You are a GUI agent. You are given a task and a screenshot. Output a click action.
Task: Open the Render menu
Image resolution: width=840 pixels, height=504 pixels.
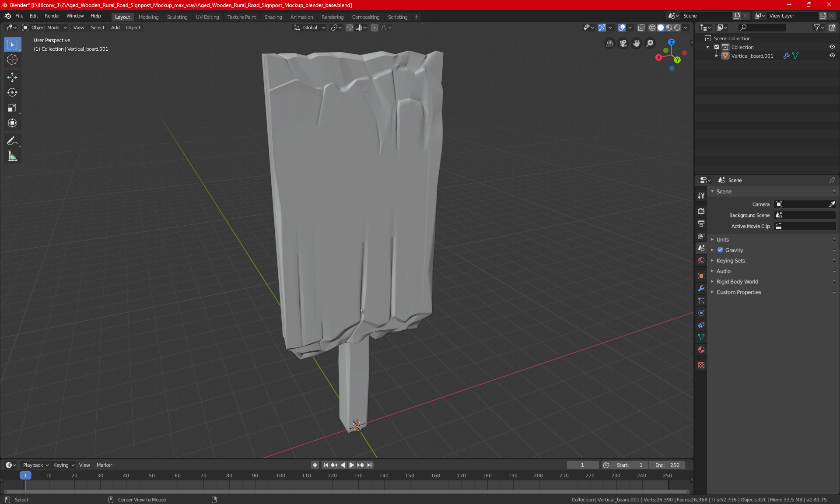[52, 16]
